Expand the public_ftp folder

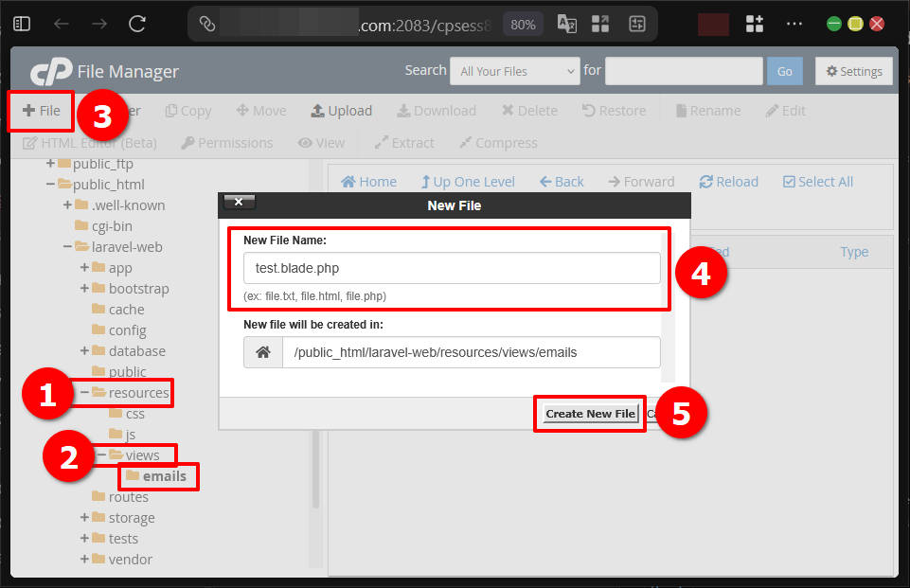pos(48,163)
